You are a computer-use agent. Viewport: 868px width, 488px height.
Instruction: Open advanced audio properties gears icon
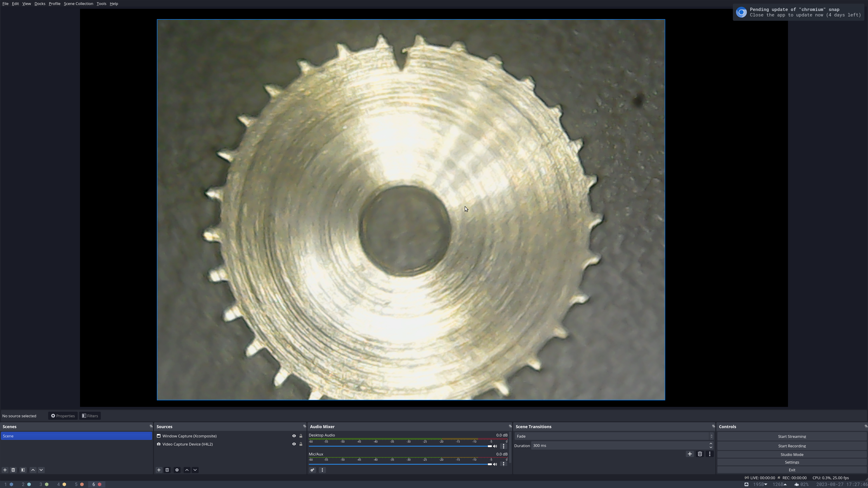(312, 470)
